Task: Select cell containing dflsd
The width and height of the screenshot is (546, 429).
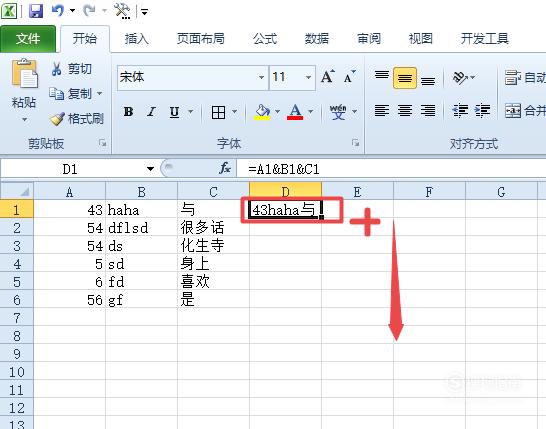Action: pyautogui.click(x=141, y=228)
